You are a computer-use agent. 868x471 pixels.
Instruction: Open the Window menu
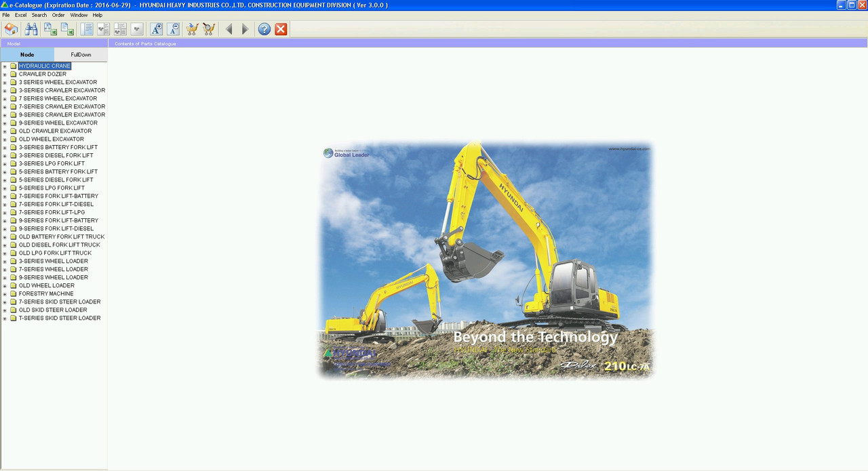click(x=79, y=15)
